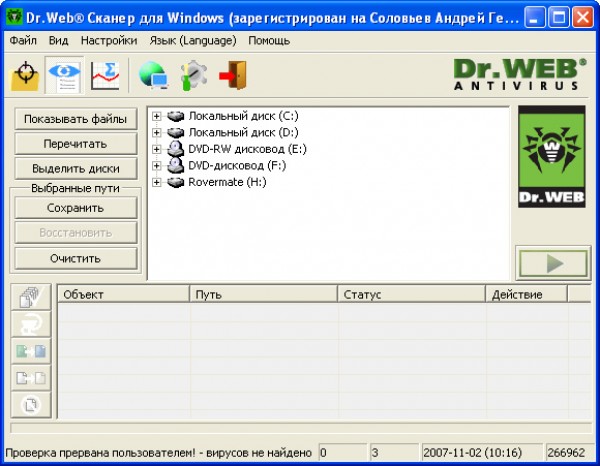Open the Настройки menu
The image size is (600, 466).
click(109, 41)
